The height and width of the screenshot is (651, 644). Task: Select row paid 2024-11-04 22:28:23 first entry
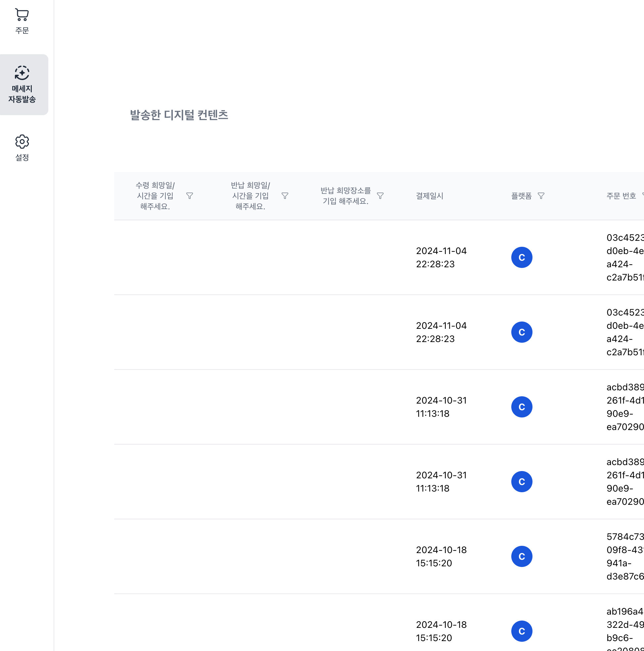click(441, 257)
